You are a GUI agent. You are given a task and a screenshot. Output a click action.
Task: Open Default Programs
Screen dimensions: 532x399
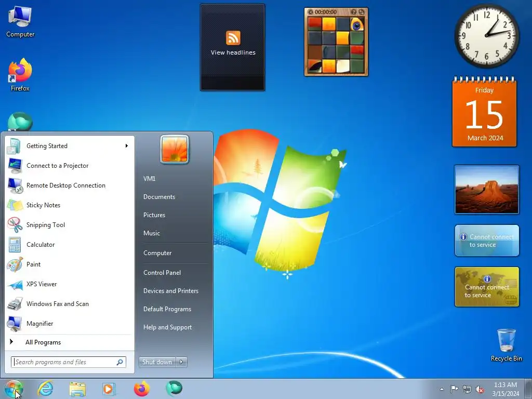point(167,309)
